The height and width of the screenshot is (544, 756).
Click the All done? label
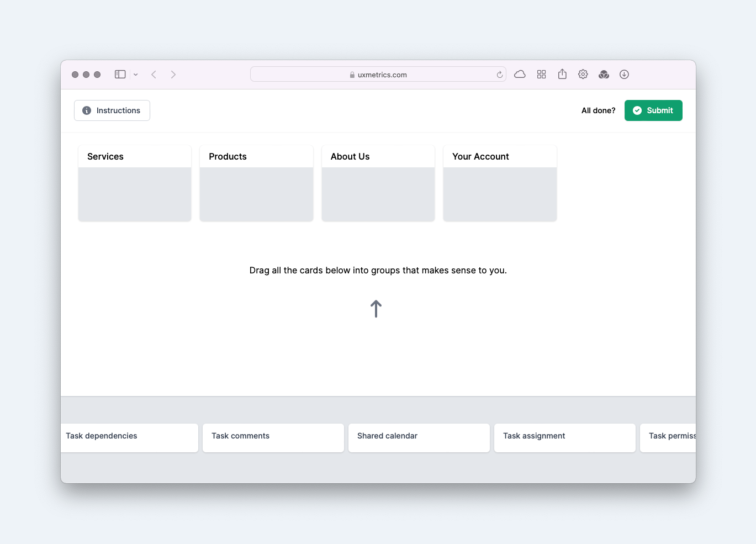[598, 110]
